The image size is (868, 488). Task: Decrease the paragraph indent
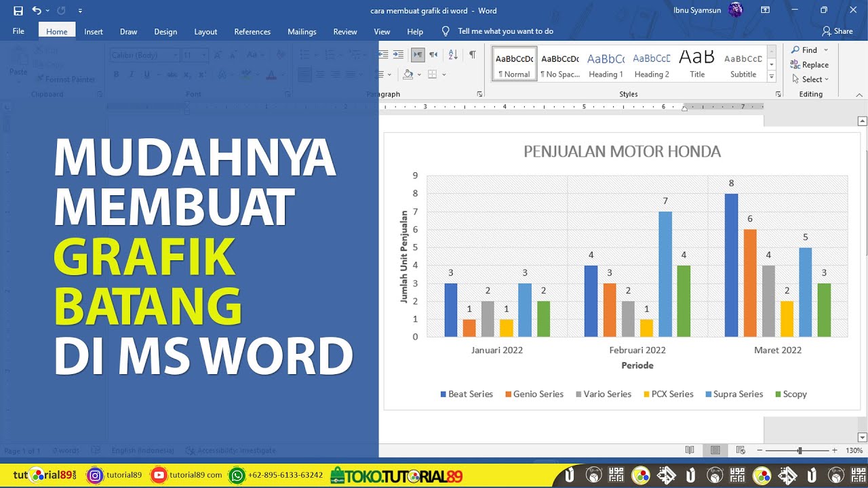click(x=384, y=55)
